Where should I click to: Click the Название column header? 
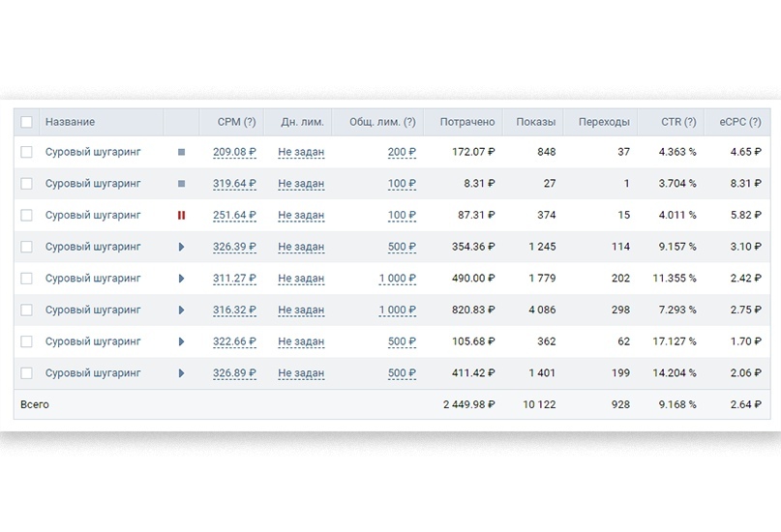70,122
